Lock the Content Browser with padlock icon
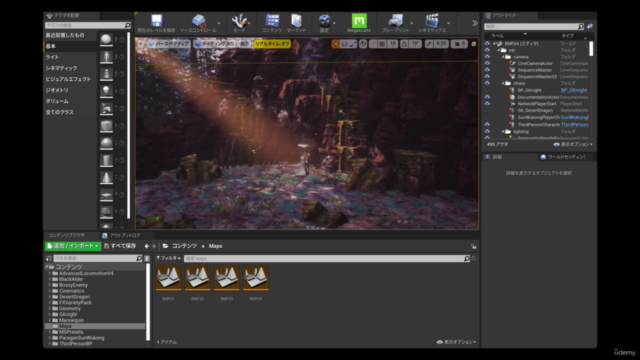The height and width of the screenshot is (360, 640). (473, 247)
